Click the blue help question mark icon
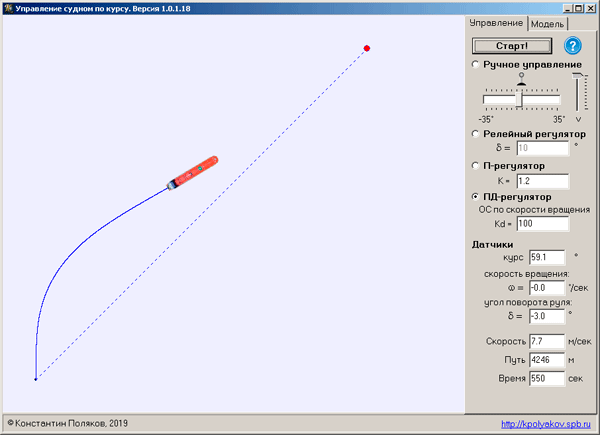The image size is (600, 435). pos(573,46)
